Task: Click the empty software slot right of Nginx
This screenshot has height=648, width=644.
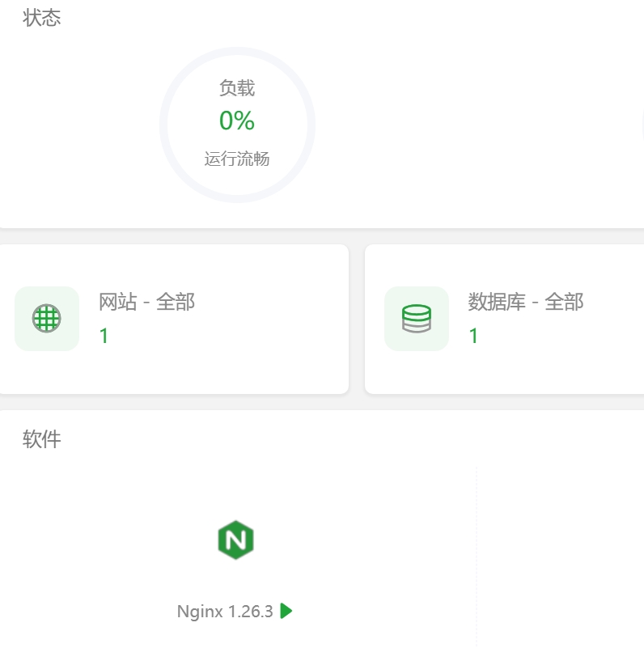Action: 558,550
